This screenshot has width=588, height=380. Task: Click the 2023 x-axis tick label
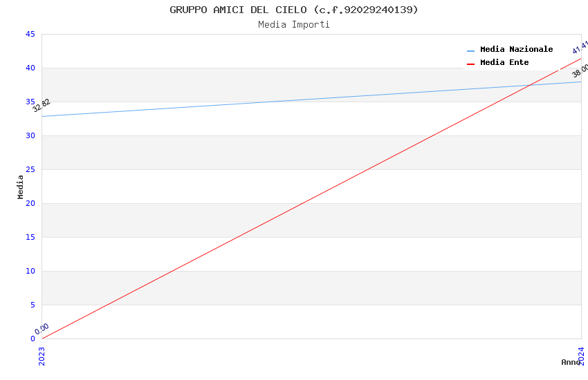tap(42, 356)
